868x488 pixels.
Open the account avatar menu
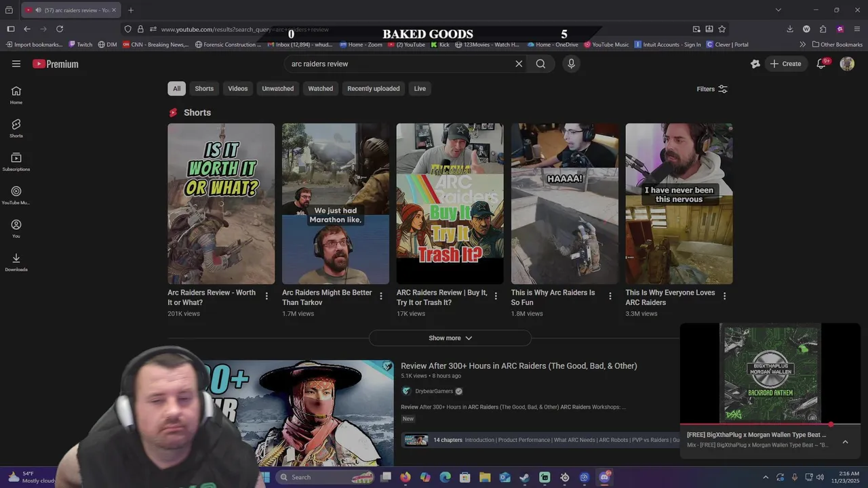847,64
